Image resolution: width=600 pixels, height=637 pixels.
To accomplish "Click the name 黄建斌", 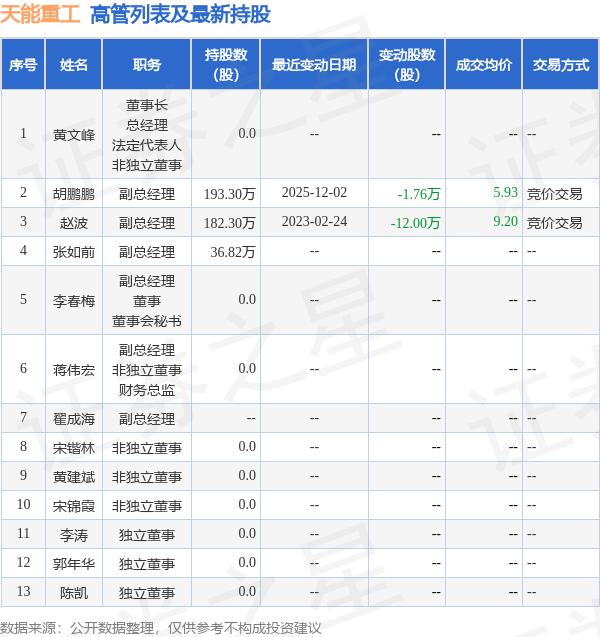I will coord(74,477).
